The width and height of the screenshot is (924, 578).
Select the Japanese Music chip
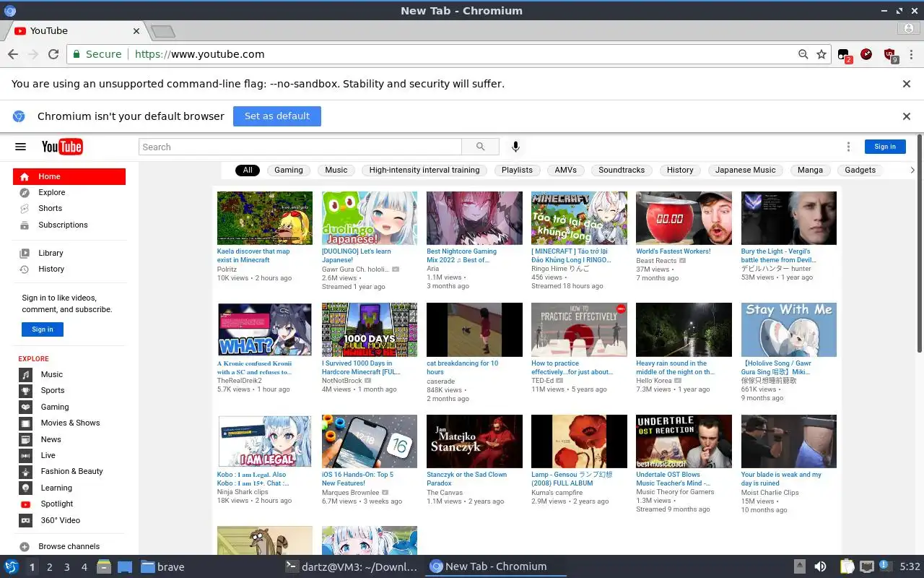click(745, 170)
